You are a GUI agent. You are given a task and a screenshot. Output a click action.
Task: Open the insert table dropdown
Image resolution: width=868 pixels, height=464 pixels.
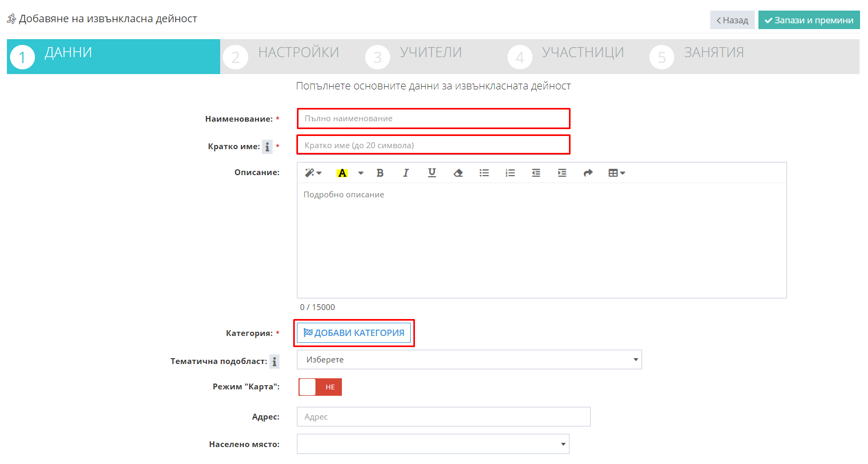(x=617, y=173)
